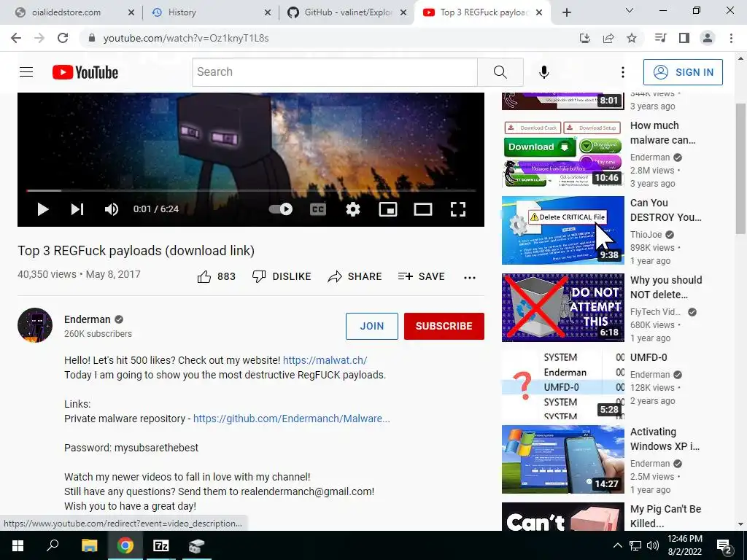Open Windows taskbar search
Screen dimensions: 747x560
tap(53, 545)
